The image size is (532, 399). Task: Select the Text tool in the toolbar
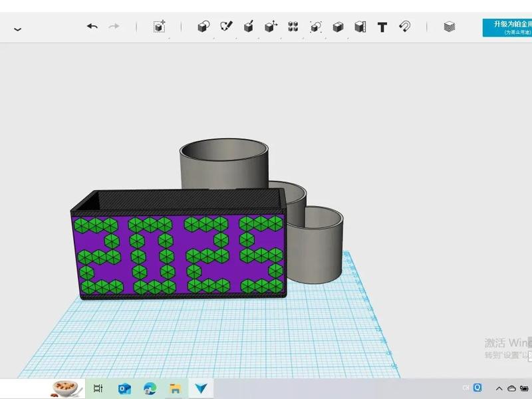(381, 27)
